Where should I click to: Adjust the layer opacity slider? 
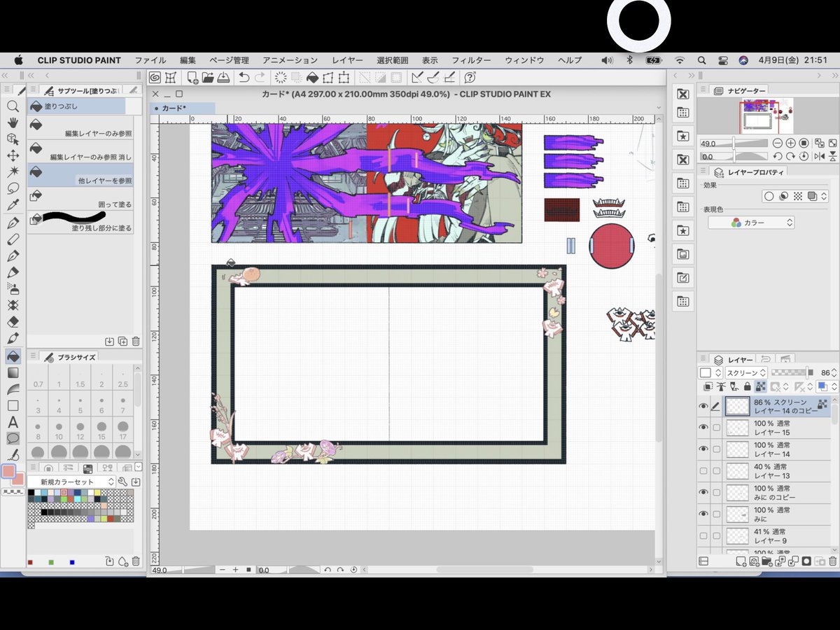tap(792, 372)
